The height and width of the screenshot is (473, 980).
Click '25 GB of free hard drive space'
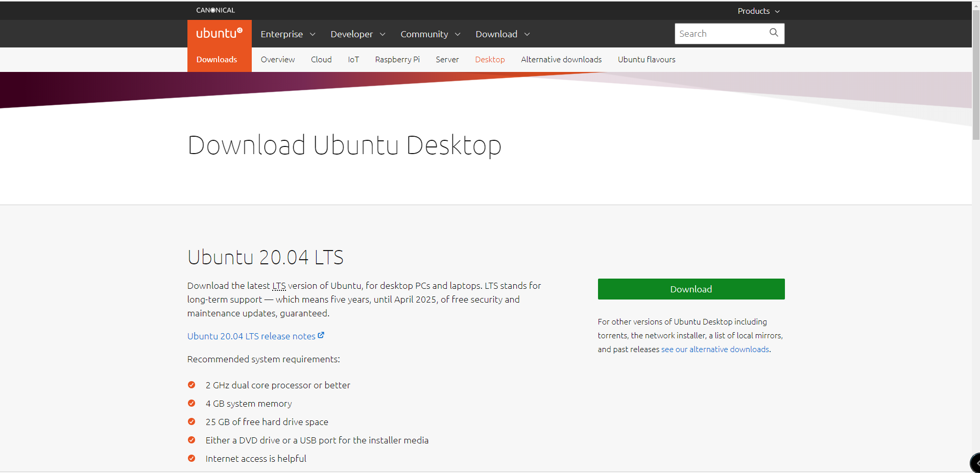(267, 422)
